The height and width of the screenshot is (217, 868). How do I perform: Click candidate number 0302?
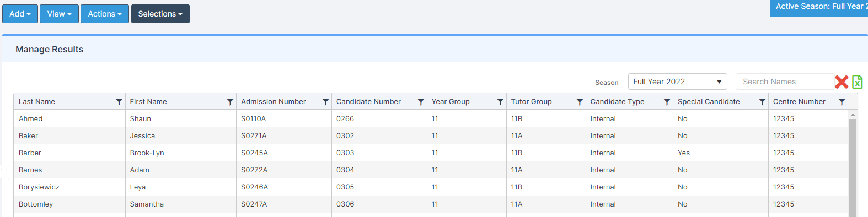click(x=345, y=136)
